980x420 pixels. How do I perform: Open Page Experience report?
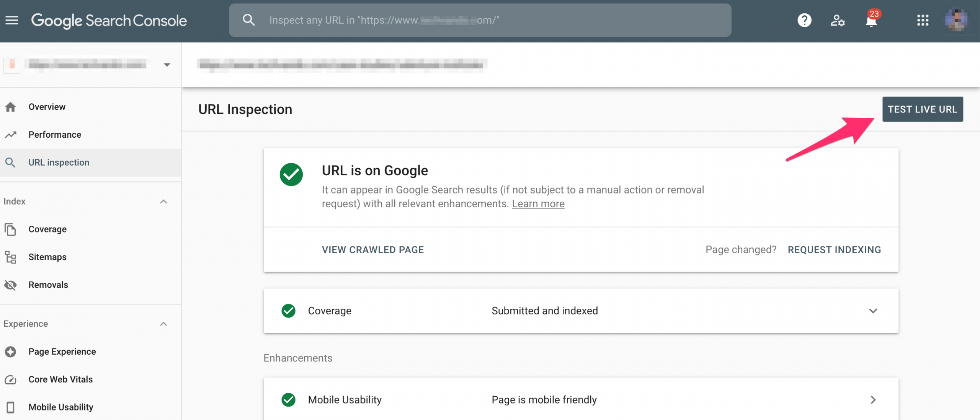90,352
